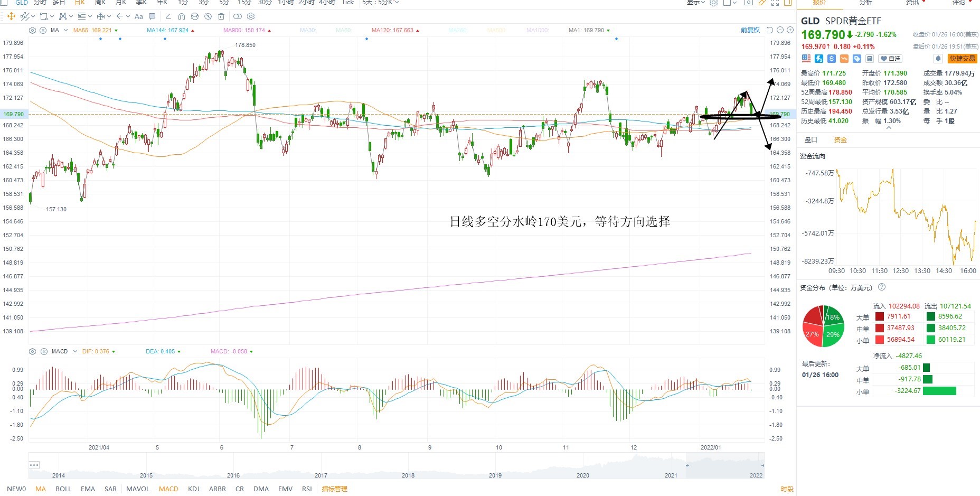This screenshot has width=980, height=496.
Task: Hide all drawings with the eye-slash icon
Action: (x=208, y=16)
